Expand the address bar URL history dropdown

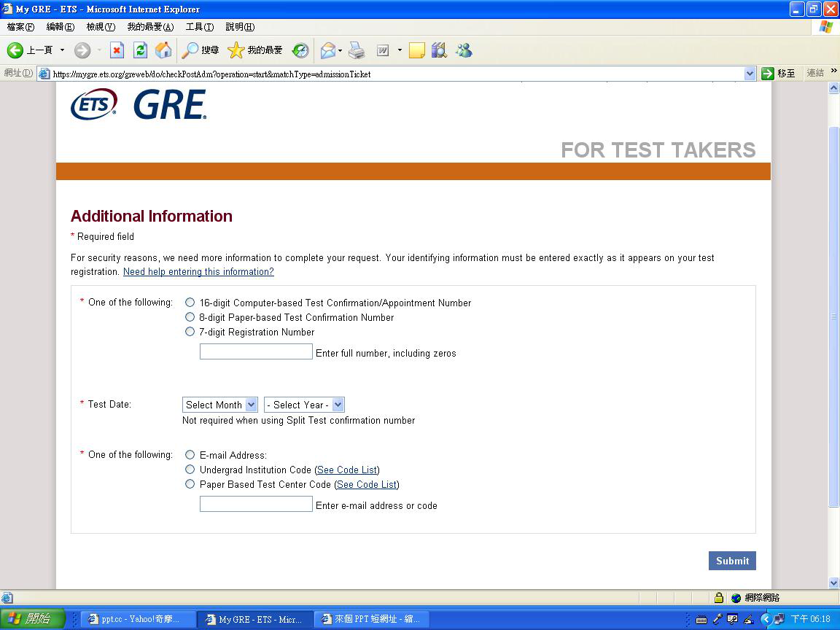(x=750, y=74)
